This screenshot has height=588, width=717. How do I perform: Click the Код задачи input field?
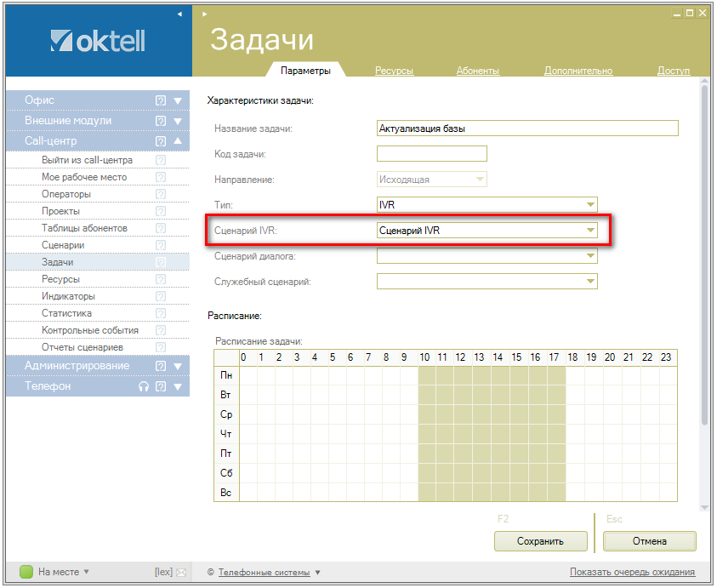pos(431,154)
